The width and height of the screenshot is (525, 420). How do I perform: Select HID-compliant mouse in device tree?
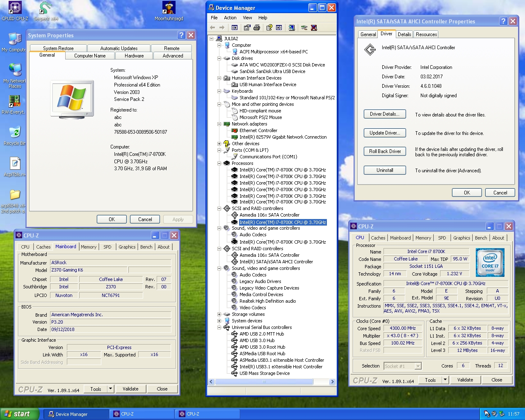point(260,111)
